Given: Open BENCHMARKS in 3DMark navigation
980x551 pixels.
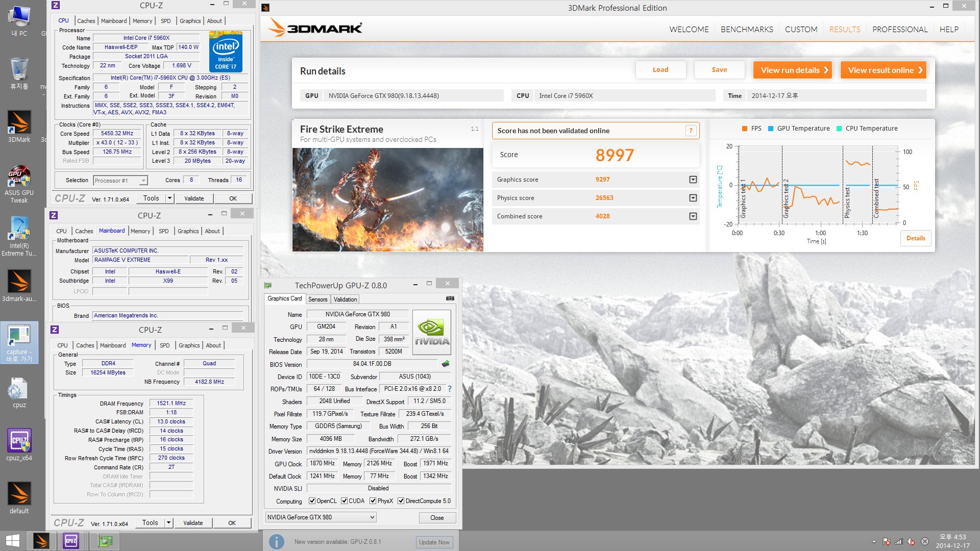Looking at the screenshot, I should [x=747, y=30].
